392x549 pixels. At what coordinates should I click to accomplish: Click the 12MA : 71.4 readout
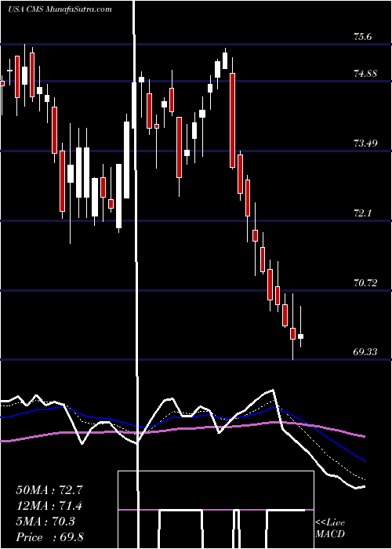(x=49, y=506)
